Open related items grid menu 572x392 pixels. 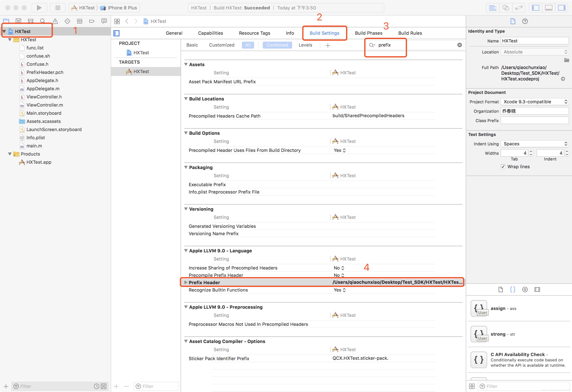pyautogui.click(x=117, y=21)
